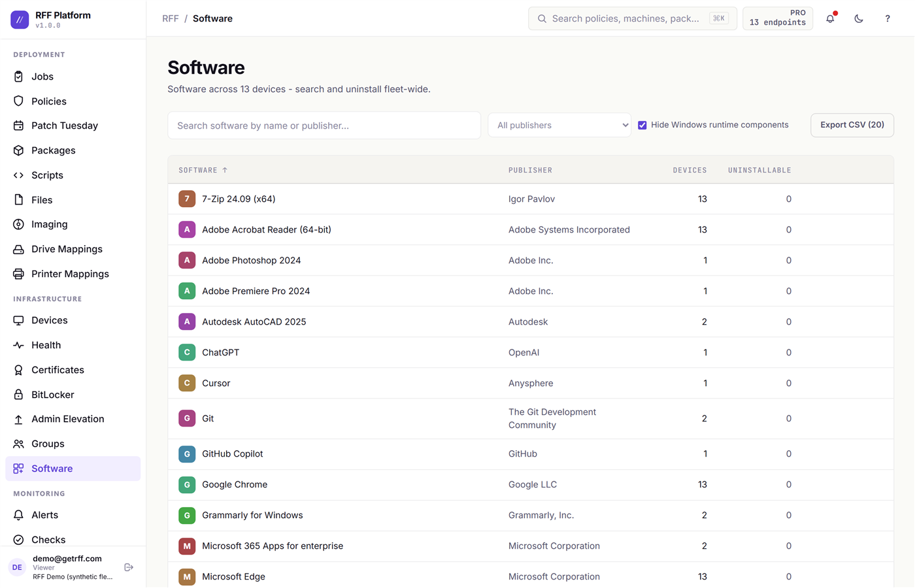Click Grammarly, Inc. publisher cell

[x=541, y=515]
